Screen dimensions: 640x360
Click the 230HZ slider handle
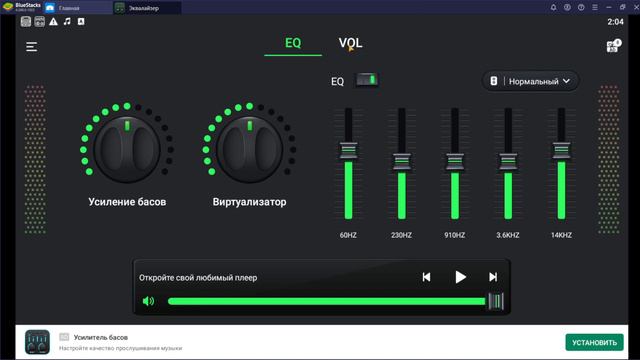click(402, 161)
